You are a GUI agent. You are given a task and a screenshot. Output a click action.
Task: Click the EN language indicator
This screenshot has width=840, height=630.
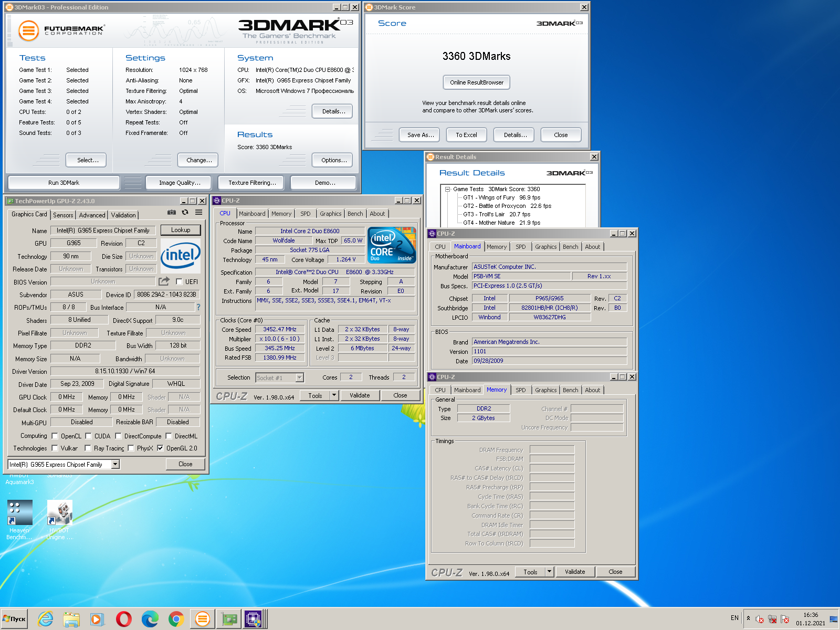[x=734, y=618]
